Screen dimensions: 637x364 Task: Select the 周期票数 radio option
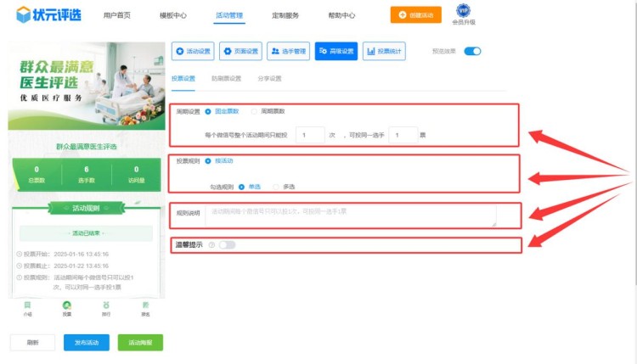254,111
